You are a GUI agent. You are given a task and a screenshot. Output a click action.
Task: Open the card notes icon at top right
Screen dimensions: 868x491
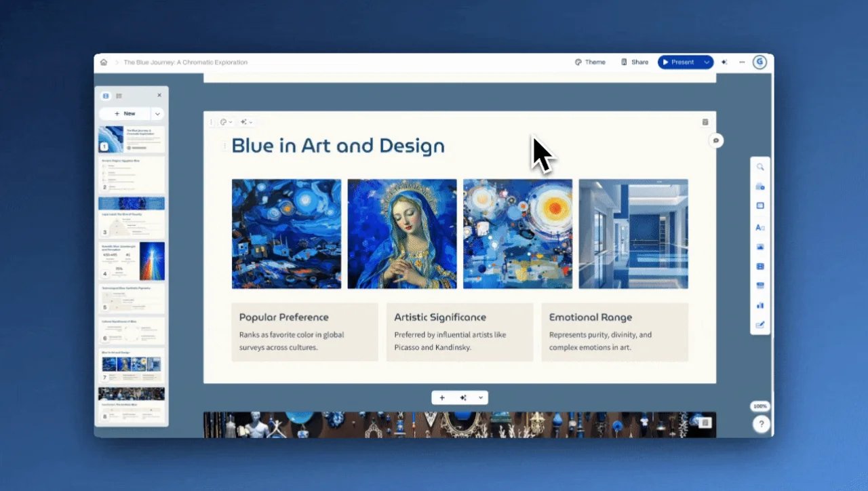coord(705,122)
